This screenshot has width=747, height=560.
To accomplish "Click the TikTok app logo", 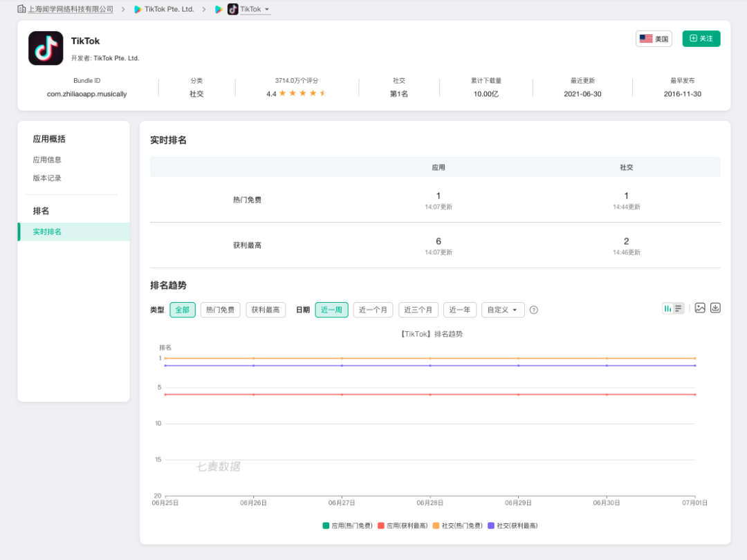I will pos(46,48).
